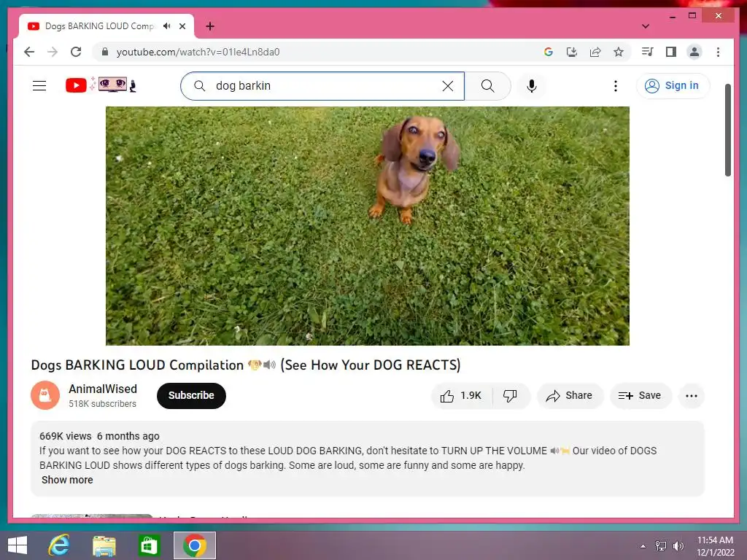
Task: Show hidden tray icons arrow
Action: [x=643, y=546]
